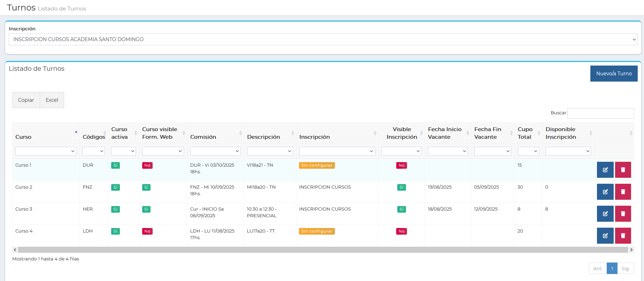Edit the Curso 2 row
This screenshot has height=281, width=644.
point(605,192)
